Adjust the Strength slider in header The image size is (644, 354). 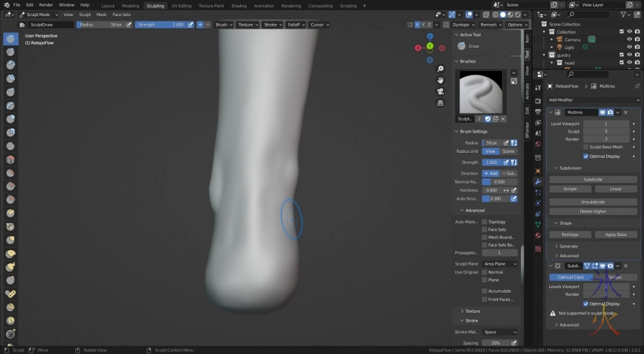coord(160,25)
